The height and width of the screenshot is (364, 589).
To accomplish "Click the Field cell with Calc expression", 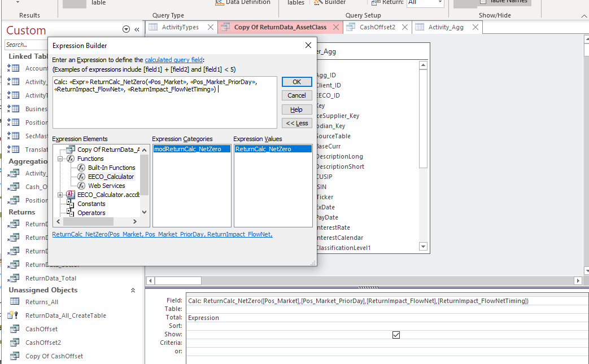I will coord(387,301).
